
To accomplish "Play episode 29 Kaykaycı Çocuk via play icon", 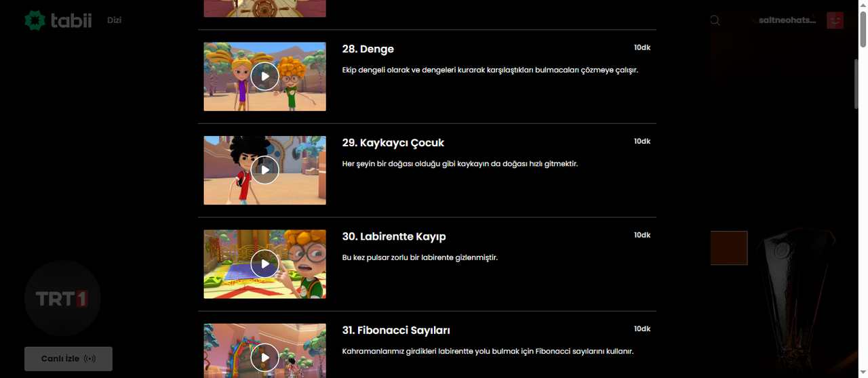I will click(264, 170).
